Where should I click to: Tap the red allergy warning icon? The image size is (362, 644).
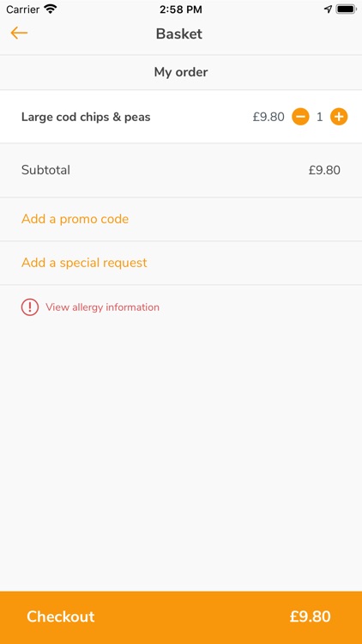pos(30,307)
